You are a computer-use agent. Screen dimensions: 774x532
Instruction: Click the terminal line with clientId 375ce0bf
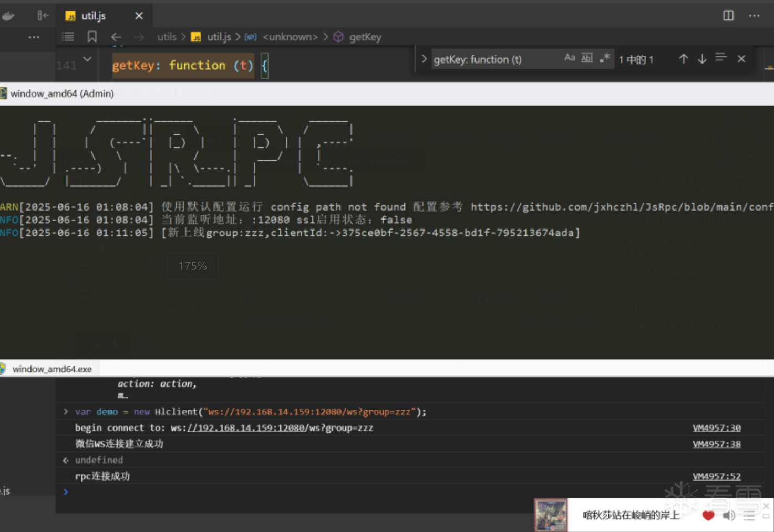[x=290, y=233]
